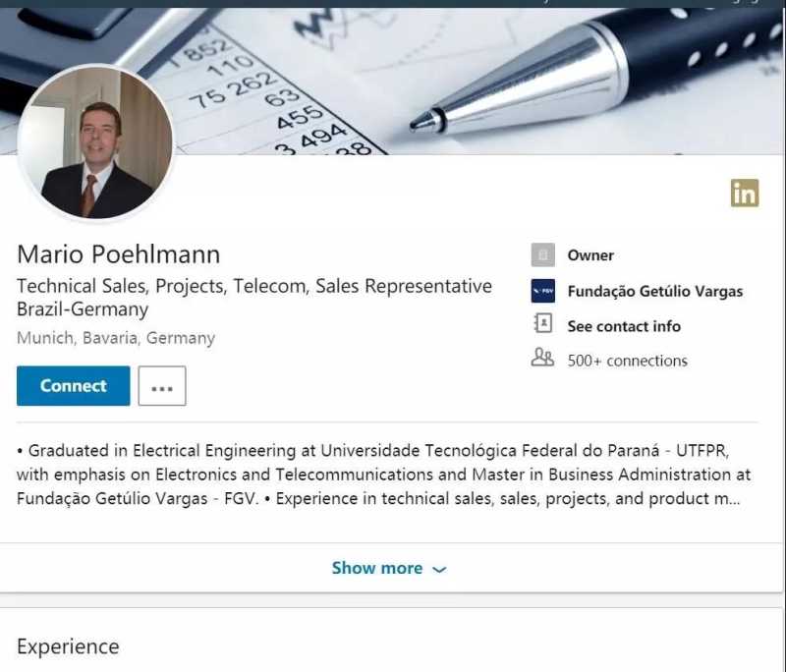The image size is (786, 672).
Task: Click the FGV company logo icon
Action: 542,291
